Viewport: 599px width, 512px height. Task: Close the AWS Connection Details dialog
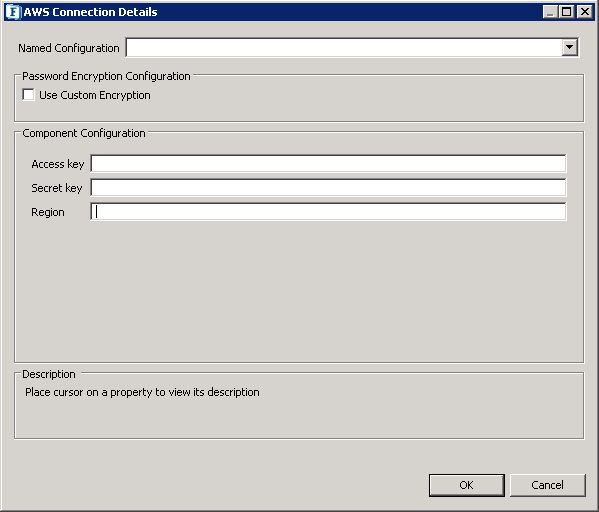[x=584, y=12]
